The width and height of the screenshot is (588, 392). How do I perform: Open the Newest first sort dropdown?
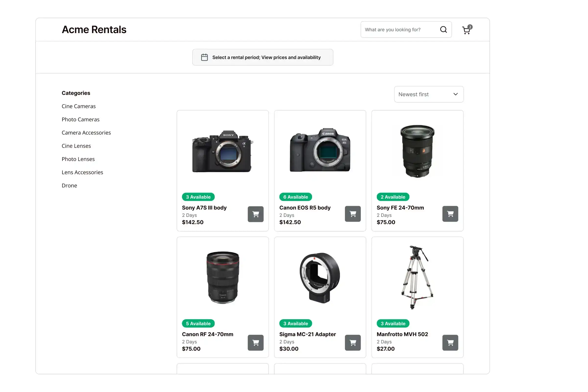coord(429,94)
